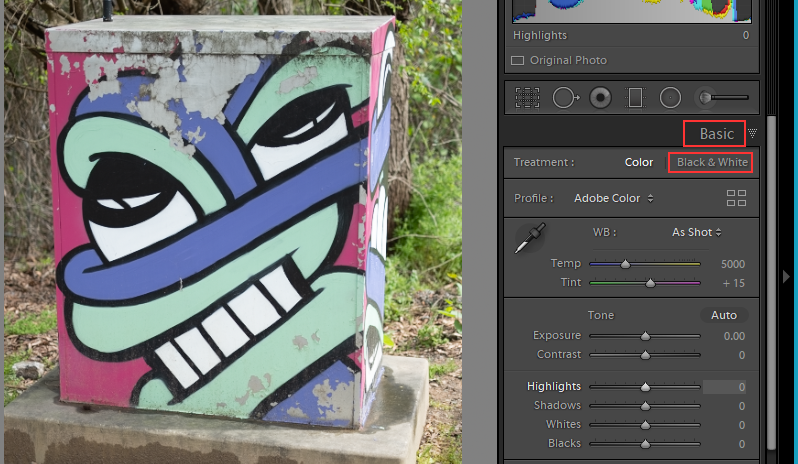
Task: Click the Blacks value field
Action: (x=742, y=444)
